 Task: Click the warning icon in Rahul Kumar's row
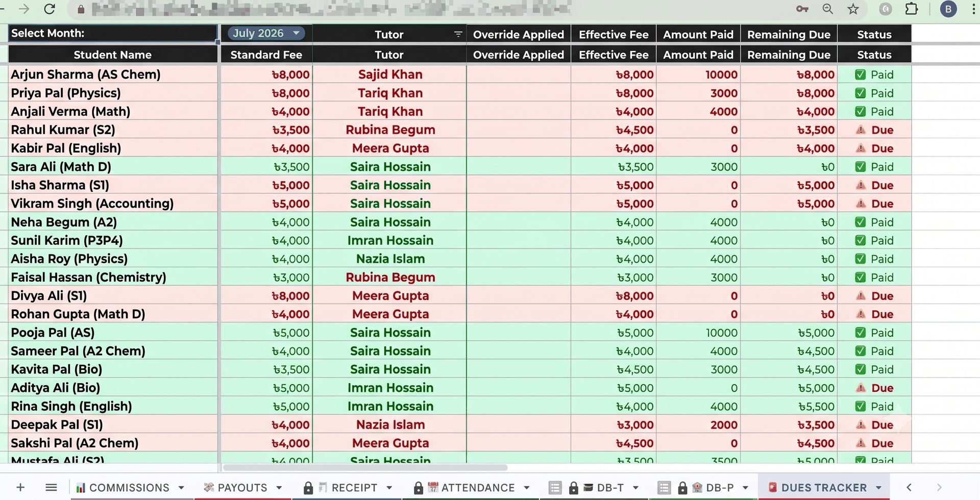[861, 130]
